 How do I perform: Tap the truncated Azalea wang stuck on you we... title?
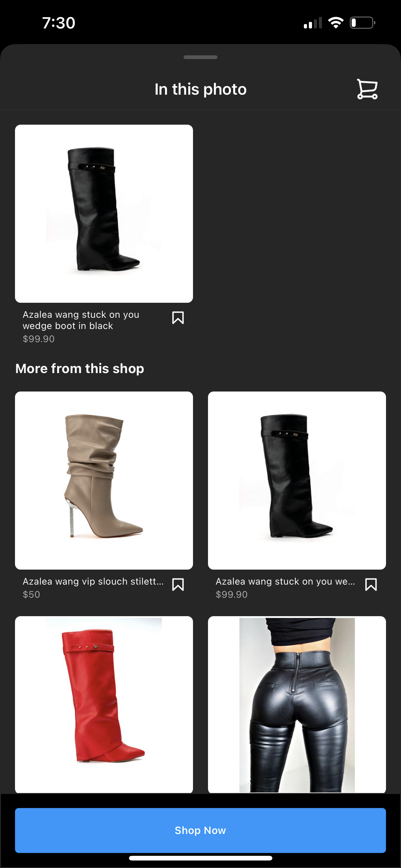(285, 581)
